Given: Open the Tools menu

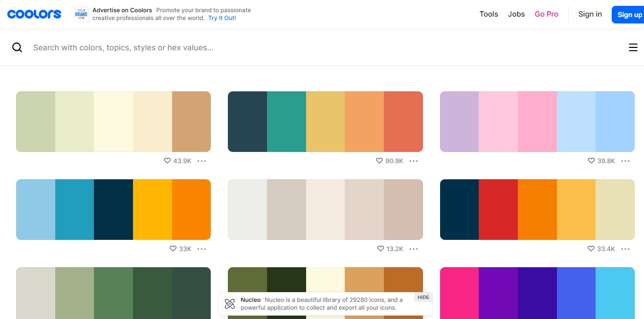Looking at the screenshot, I should tap(489, 14).
